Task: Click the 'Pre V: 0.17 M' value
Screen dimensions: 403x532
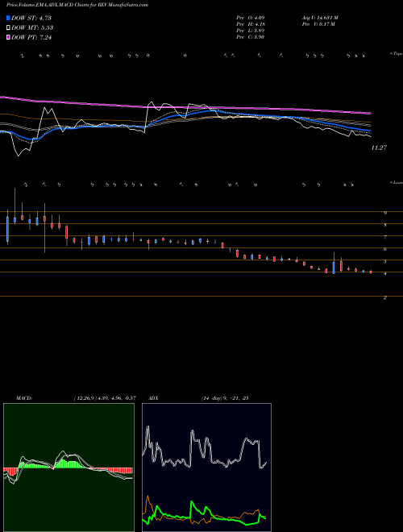Action: click(x=318, y=23)
